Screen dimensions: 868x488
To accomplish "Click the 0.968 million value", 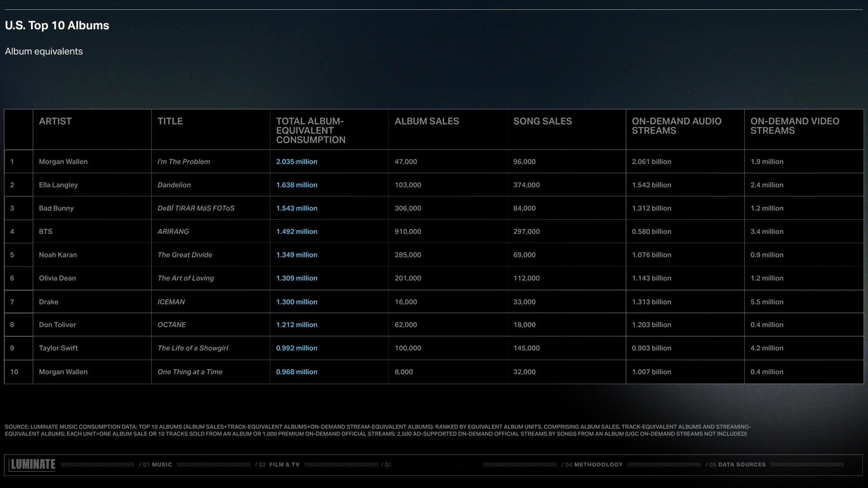I will 297,371.
